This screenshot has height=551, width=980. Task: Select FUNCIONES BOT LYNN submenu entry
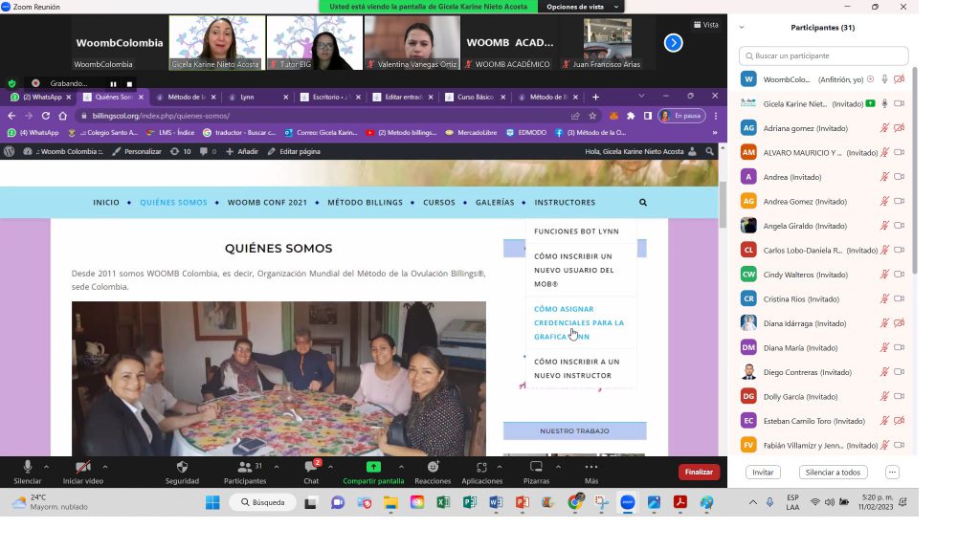[576, 231]
